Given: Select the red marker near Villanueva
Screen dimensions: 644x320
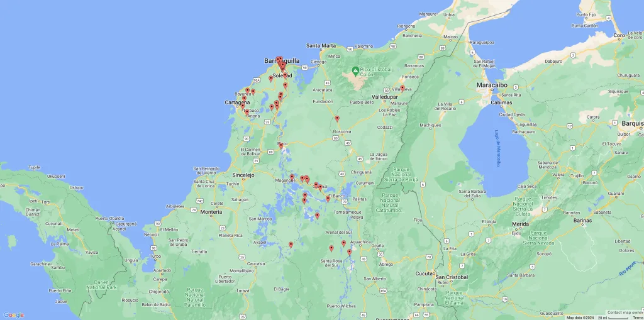Looking at the screenshot, I should point(402,88).
